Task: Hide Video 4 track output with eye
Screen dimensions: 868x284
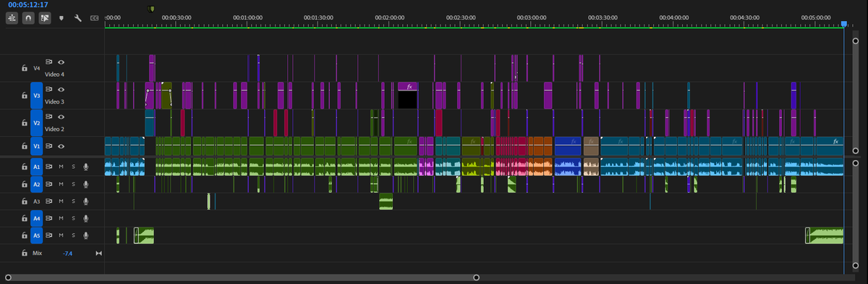Action: point(61,62)
